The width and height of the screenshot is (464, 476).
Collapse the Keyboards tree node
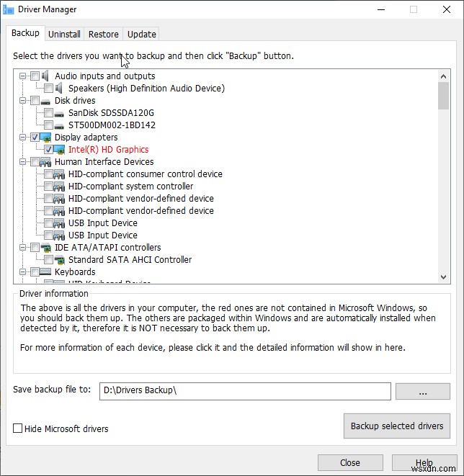tap(23, 271)
